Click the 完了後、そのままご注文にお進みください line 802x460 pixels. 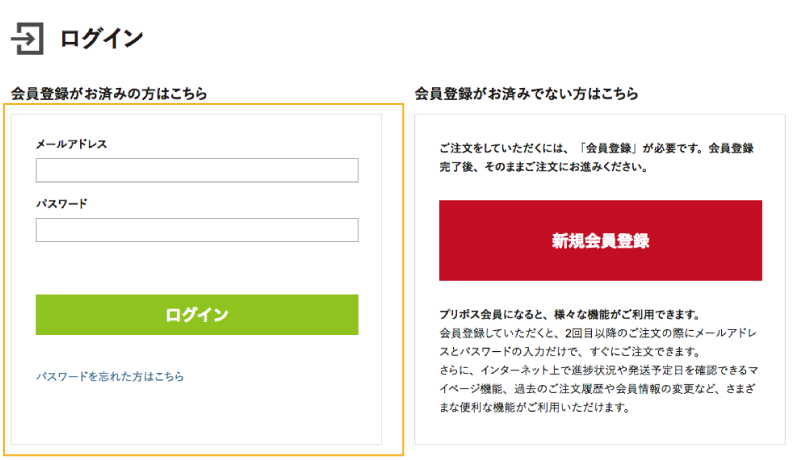click(545, 167)
